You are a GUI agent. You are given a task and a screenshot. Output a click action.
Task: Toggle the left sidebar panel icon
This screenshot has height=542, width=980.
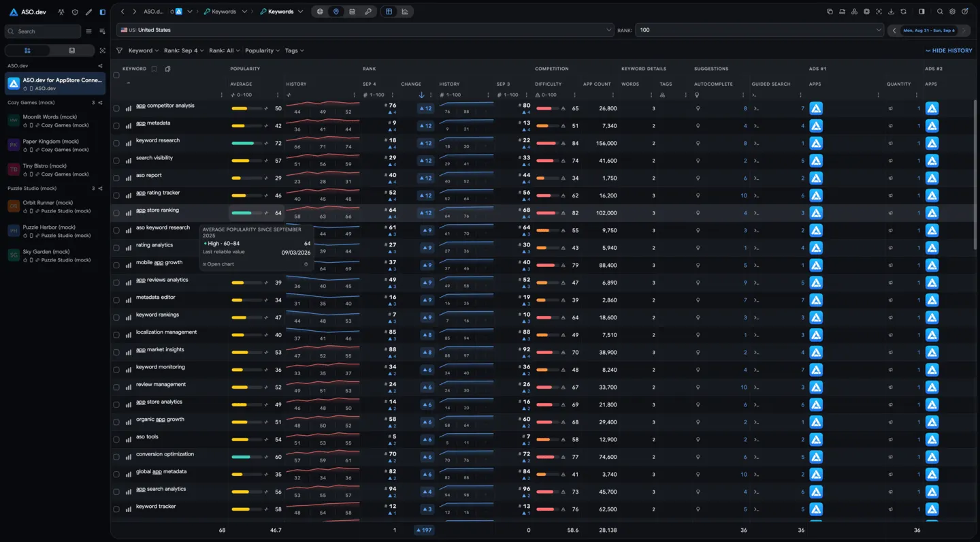(102, 12)
